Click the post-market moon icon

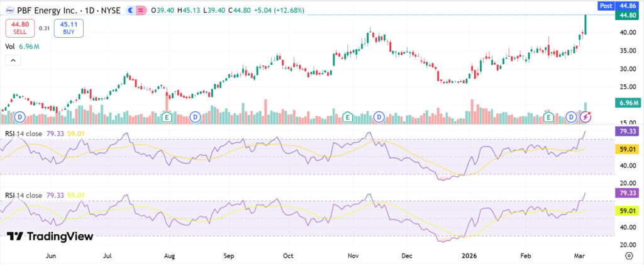pyautogui.click(x=130, y=10)
